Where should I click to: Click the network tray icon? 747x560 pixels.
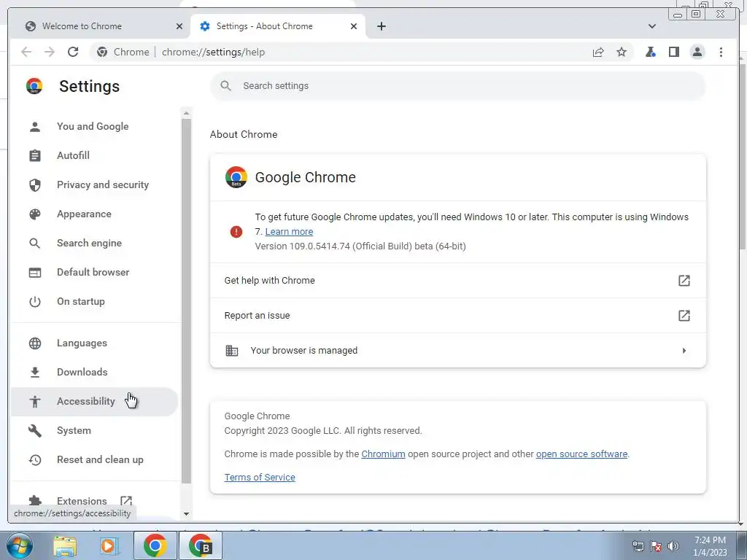coord(638,546)
